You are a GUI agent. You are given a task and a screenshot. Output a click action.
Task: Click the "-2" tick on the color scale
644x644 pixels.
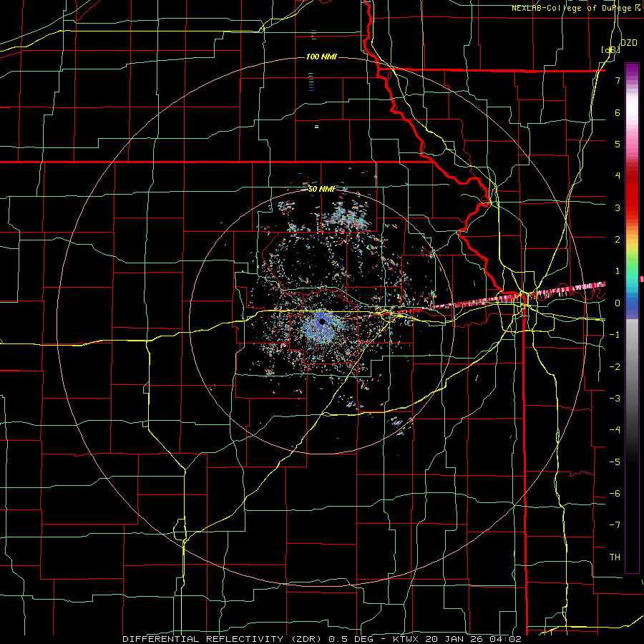615,367
